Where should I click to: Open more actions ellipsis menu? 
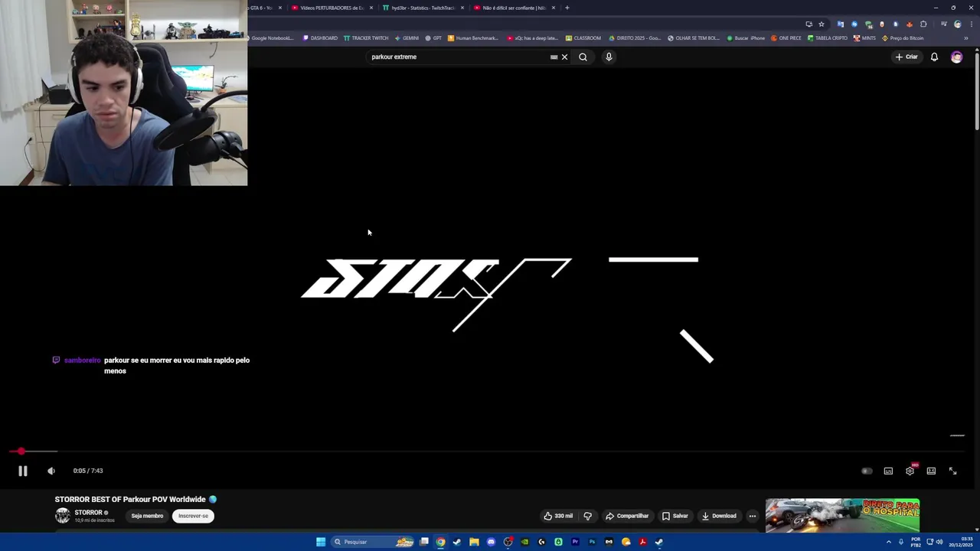tap(752, 516)
